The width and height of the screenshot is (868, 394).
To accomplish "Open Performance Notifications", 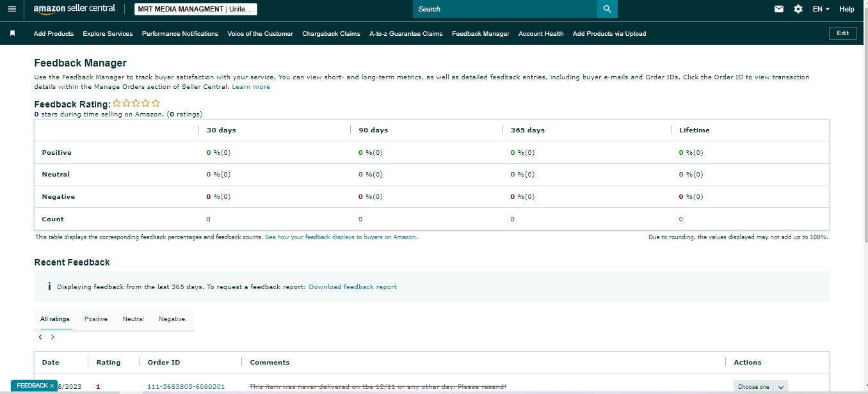I will point(180,33).
